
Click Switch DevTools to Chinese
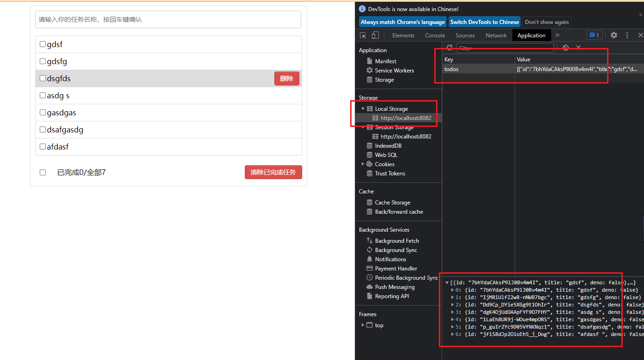[x=485, y=22]
